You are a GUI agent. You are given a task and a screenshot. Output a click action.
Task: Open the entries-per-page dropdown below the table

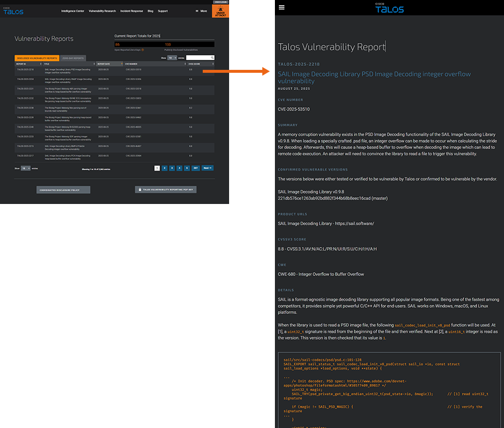[x=26, y=168]
